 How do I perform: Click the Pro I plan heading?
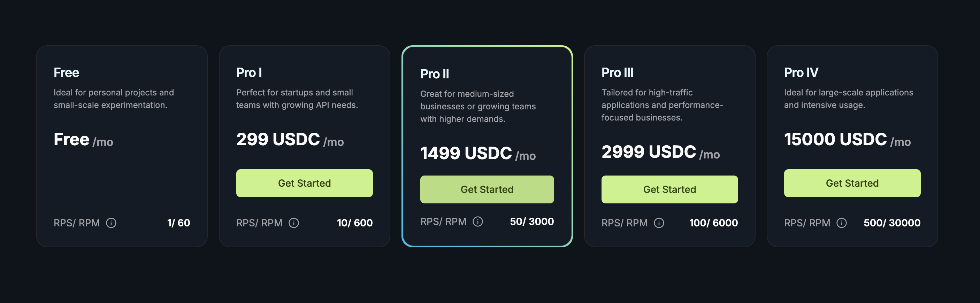coord(249,72)
